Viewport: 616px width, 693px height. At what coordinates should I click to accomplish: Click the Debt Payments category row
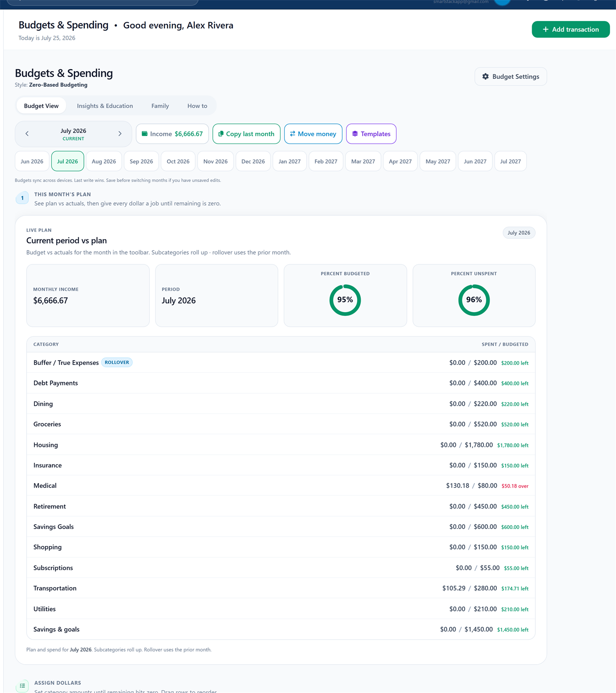point(281,383)
